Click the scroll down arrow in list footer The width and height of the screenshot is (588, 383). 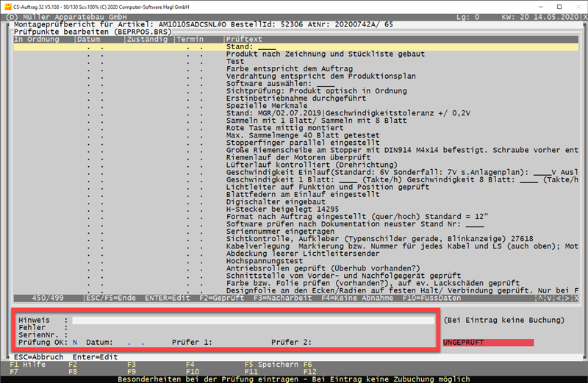point(550,298)
